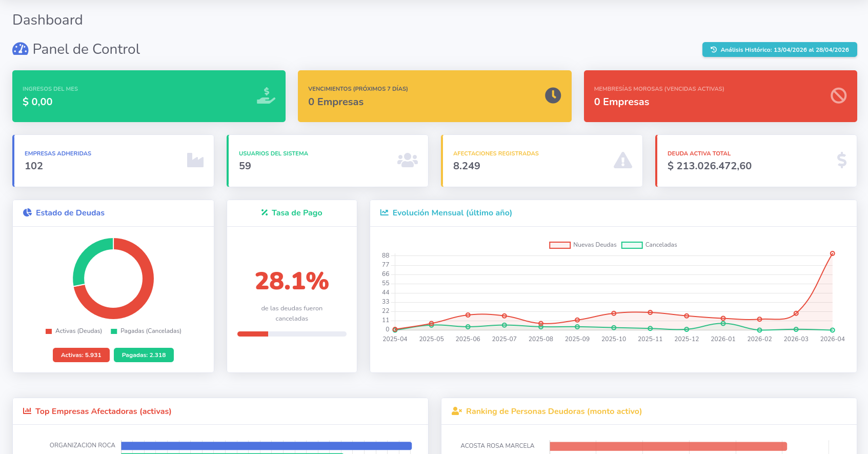Click the dollar sign icon on Deuda Activa Total
Screen dimensions: 868x454
[x=842, y=160]
